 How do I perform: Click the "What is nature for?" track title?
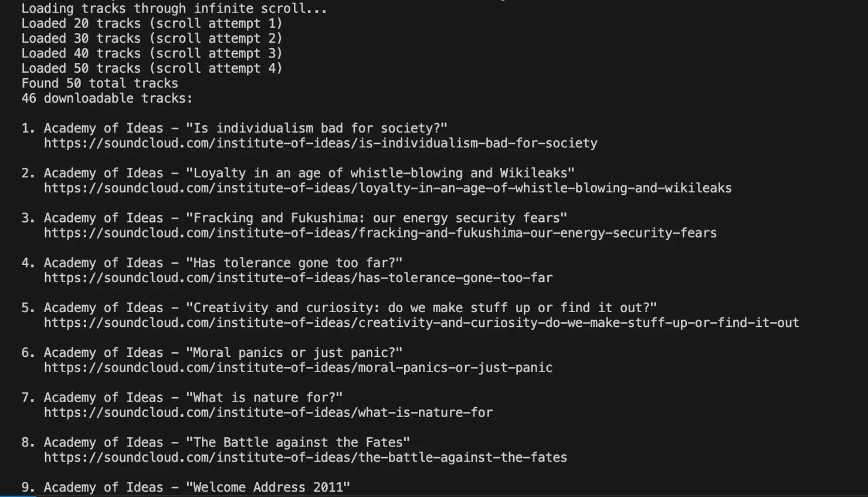pyautogui.click(x=265, y=398)
